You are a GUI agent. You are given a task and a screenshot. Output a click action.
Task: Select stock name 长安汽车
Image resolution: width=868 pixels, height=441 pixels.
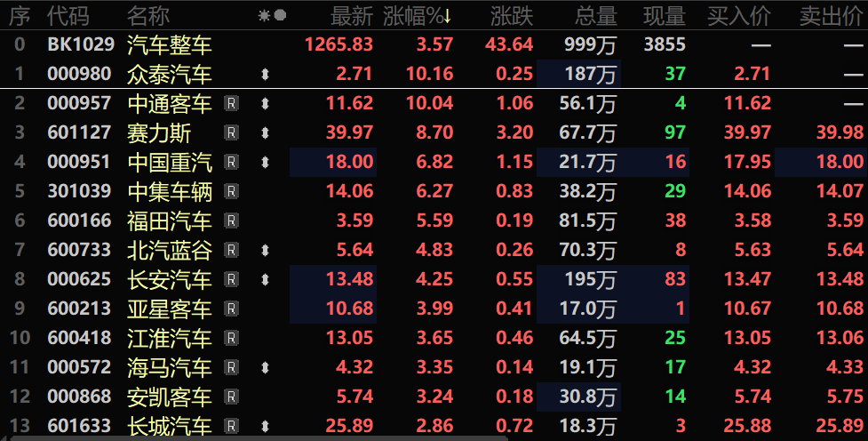[170, 280]
